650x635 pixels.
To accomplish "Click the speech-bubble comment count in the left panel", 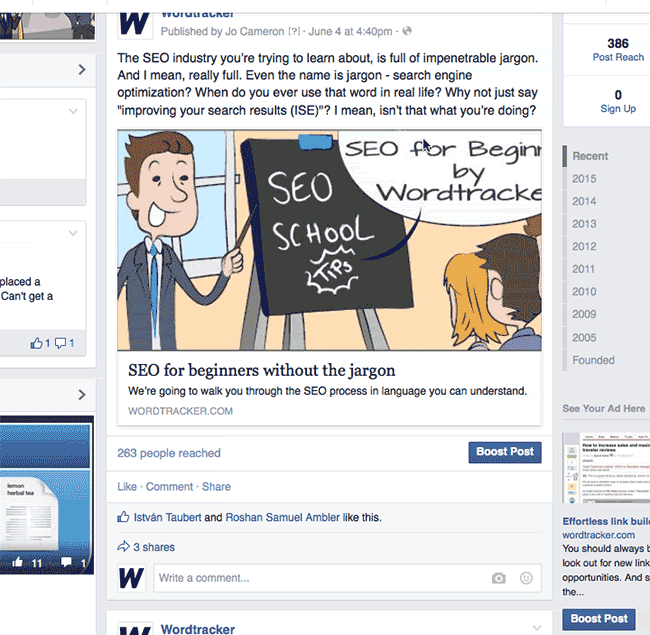I will tap(65, 343).
